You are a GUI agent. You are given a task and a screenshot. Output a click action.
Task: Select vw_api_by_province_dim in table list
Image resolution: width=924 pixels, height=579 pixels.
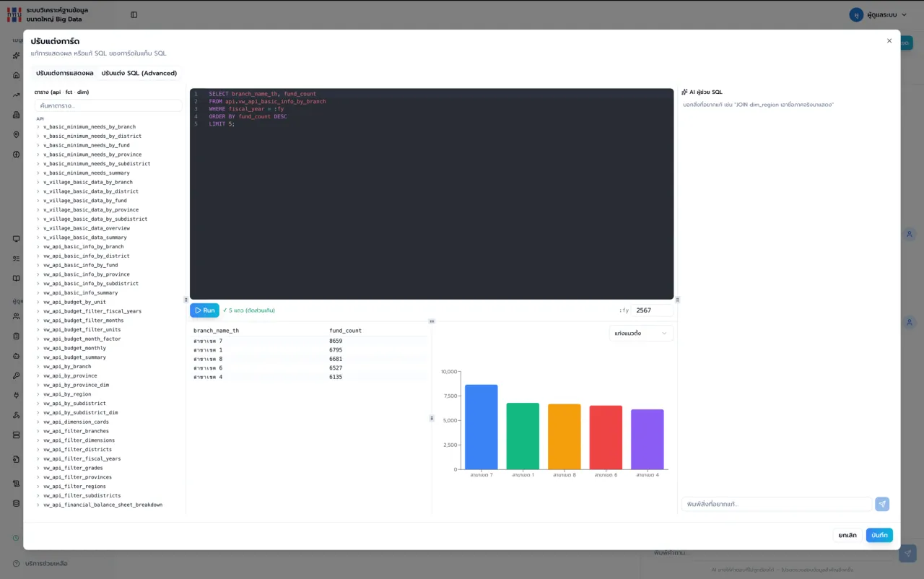pos(76,385)
